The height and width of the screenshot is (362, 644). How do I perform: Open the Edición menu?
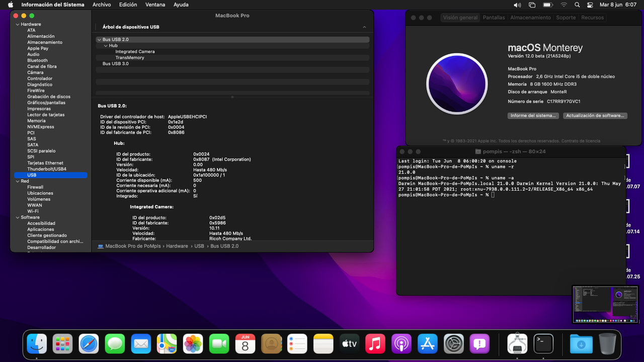pyautogui.click(x=128, y=5)
